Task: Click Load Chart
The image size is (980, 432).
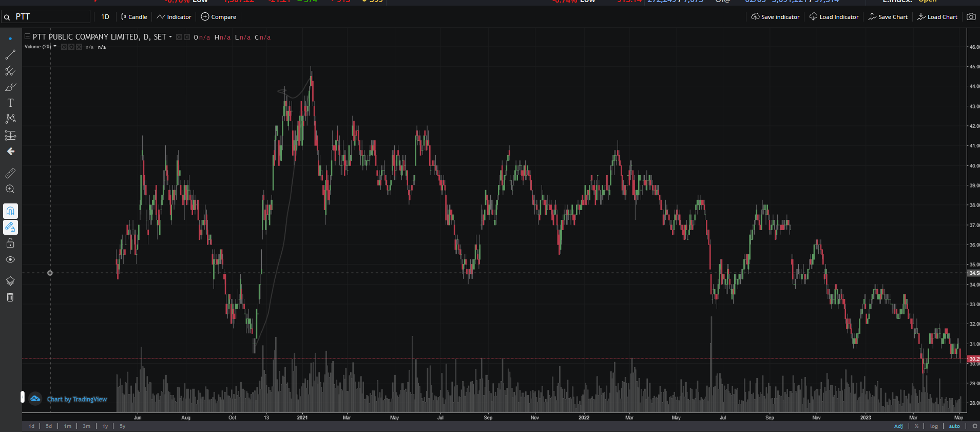Action: click(937, 17)
